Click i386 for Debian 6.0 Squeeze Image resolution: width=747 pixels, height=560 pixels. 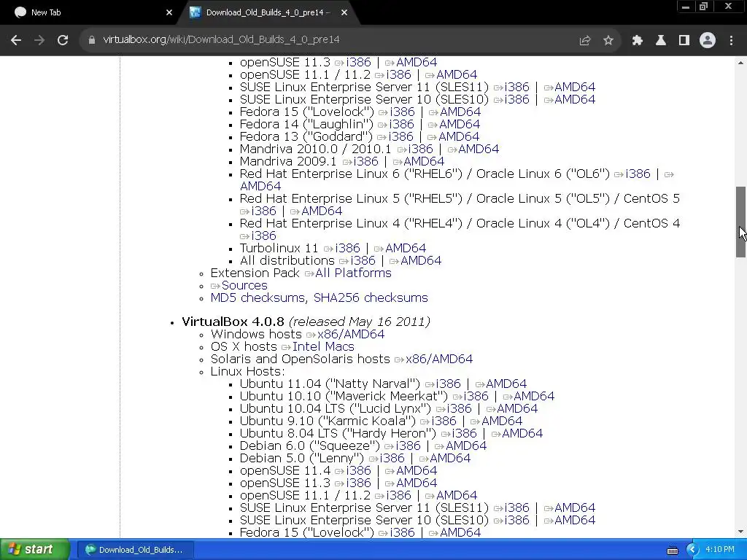pos(409,446)
